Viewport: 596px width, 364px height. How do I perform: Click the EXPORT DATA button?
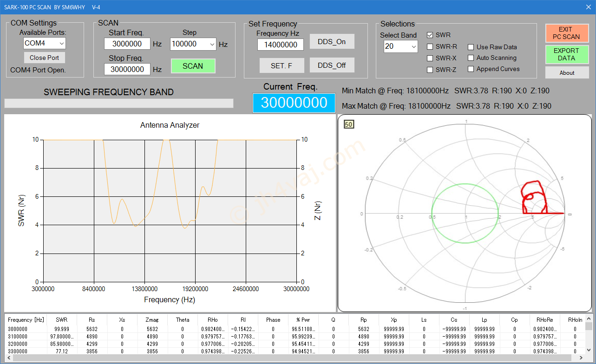(567, 54)
